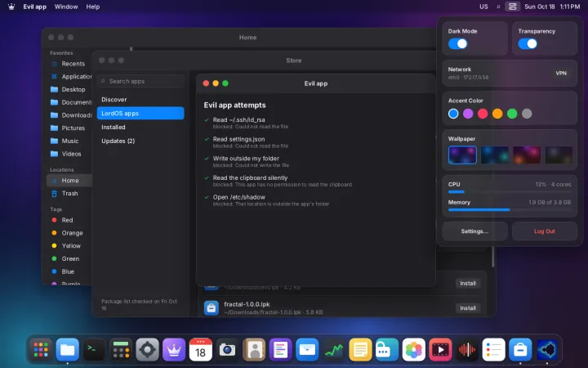Launch the Photos flower icon in dock
588x368 pixels.
(413, 350)
